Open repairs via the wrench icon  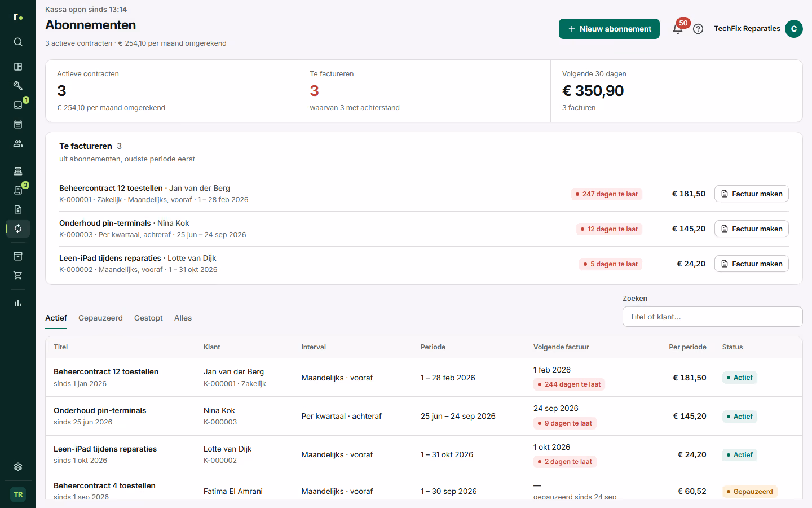coord(18,86)
